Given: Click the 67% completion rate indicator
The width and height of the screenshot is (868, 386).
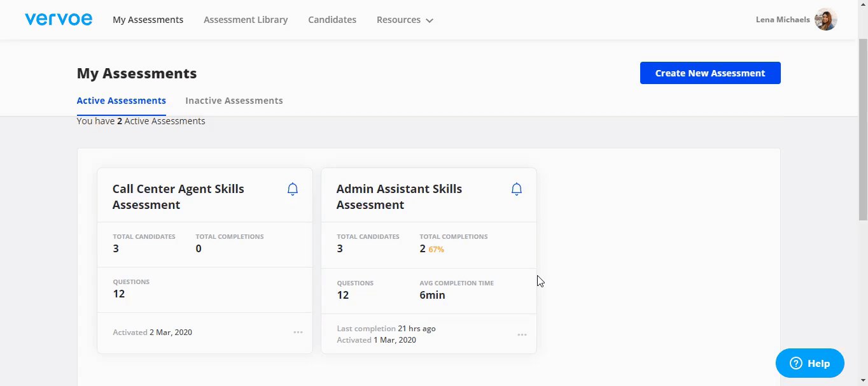Looking at the screenshot, I should click(436, 250).
